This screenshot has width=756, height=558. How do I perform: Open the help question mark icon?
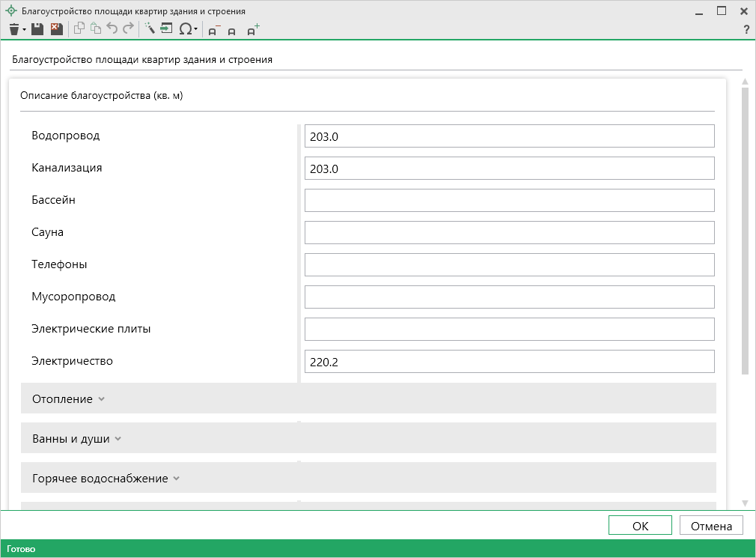point(746,30)
